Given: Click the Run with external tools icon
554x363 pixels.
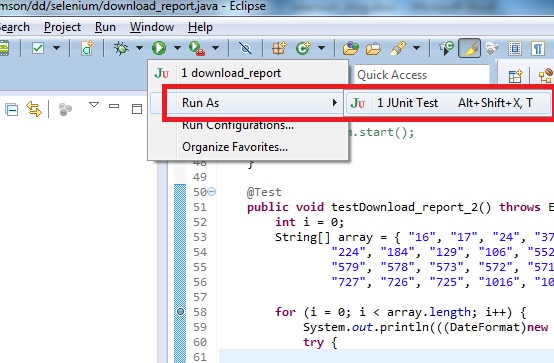Looking at the screenshot, I should [196, 48].
